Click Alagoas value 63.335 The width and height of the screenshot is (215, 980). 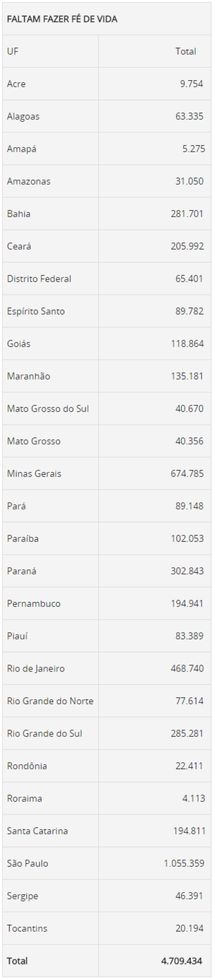click(x=189, y=116)
